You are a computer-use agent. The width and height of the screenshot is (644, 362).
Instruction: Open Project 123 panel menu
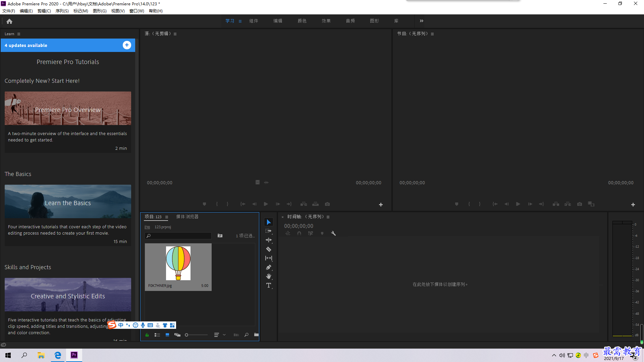coord(167,217)
